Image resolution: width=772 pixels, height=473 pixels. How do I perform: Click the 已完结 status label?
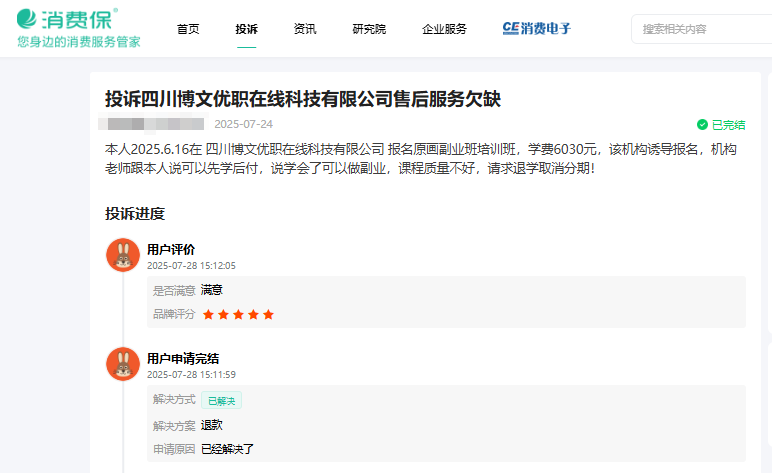pos(729,125)
